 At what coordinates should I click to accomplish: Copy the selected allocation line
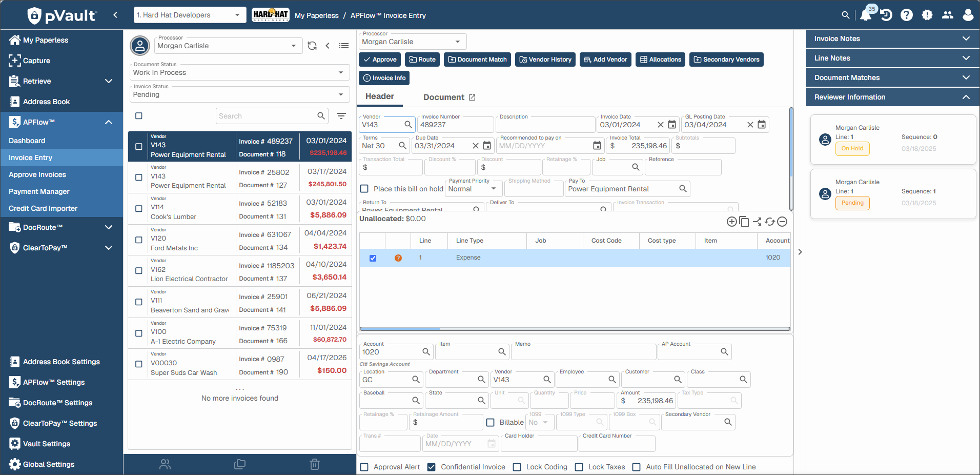(x=744, y=222)
